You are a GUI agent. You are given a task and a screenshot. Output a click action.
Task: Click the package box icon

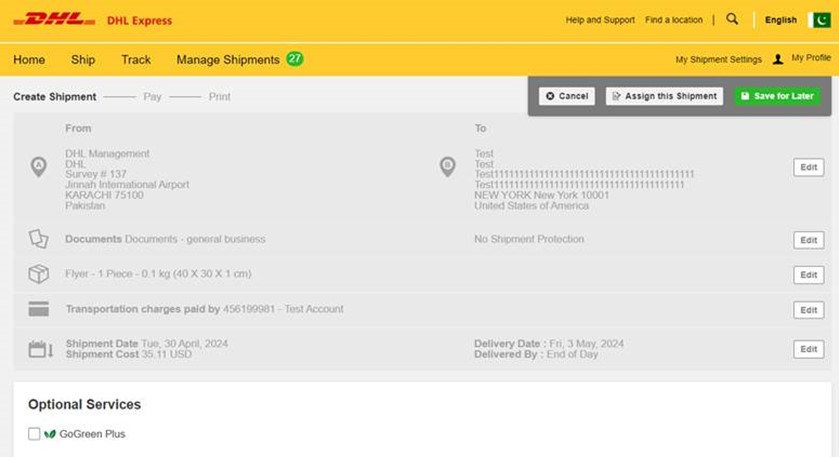39,274
